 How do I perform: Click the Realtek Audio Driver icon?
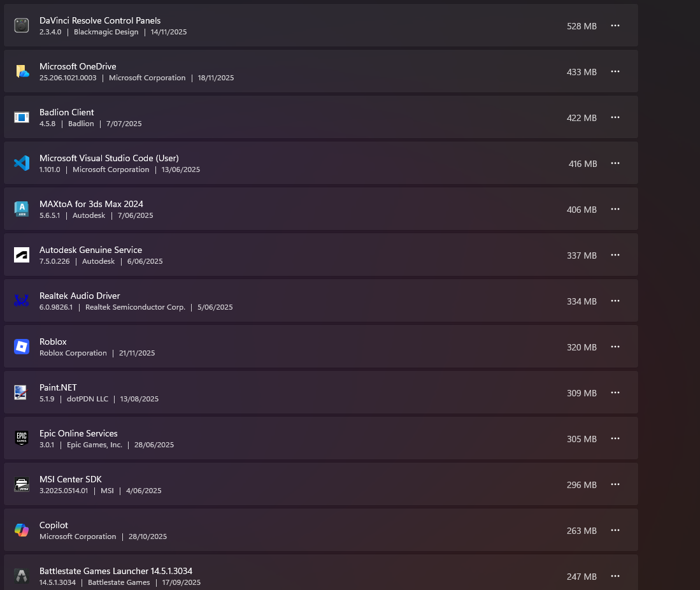coord(22,301)
